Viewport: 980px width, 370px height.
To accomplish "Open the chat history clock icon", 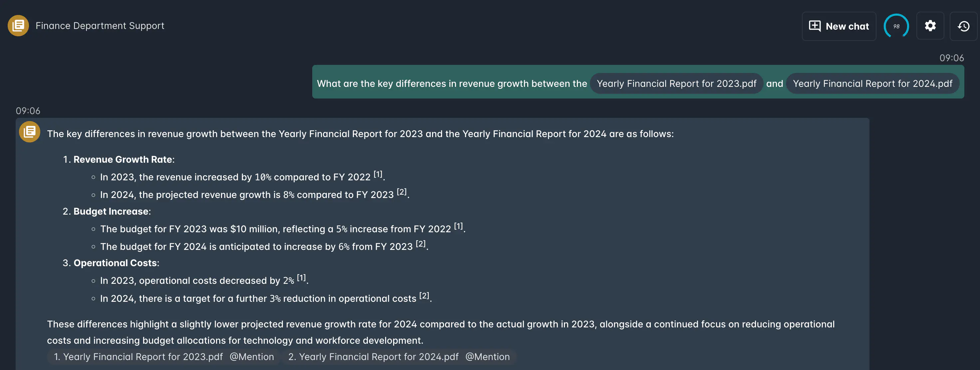I will 963,26.
